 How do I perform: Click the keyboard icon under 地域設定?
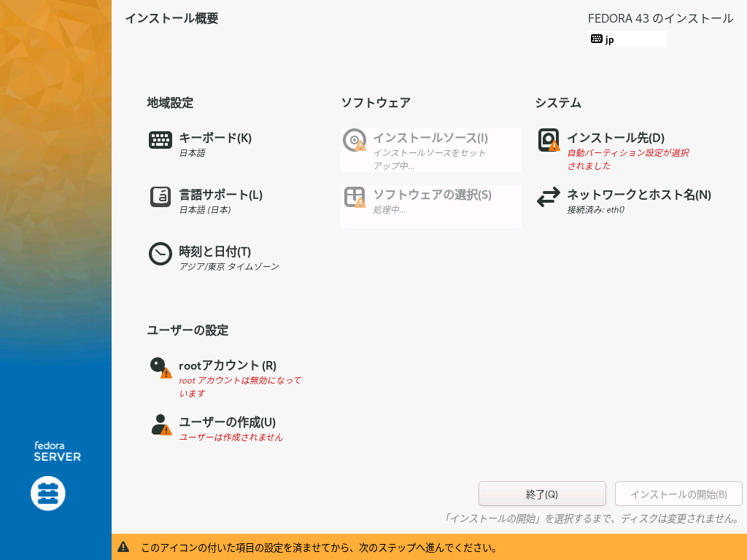[160, 140]
